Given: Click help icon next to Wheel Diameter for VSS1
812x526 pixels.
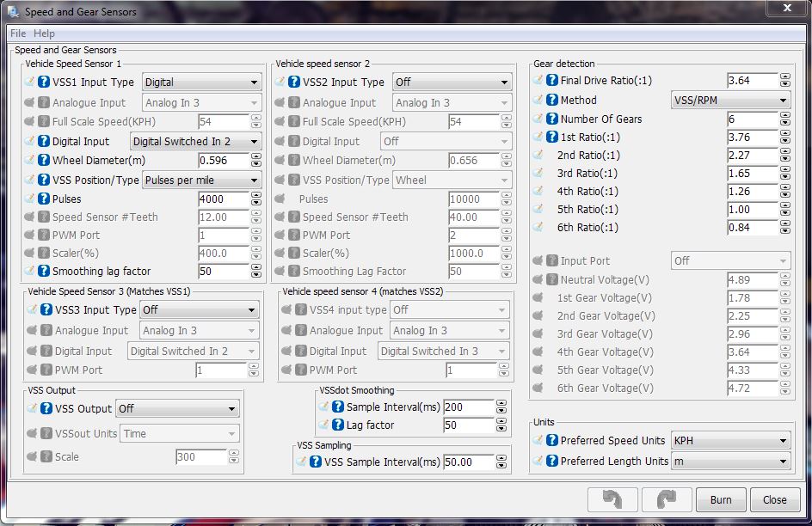Looking at the screenshot, I should pos(45,161).
